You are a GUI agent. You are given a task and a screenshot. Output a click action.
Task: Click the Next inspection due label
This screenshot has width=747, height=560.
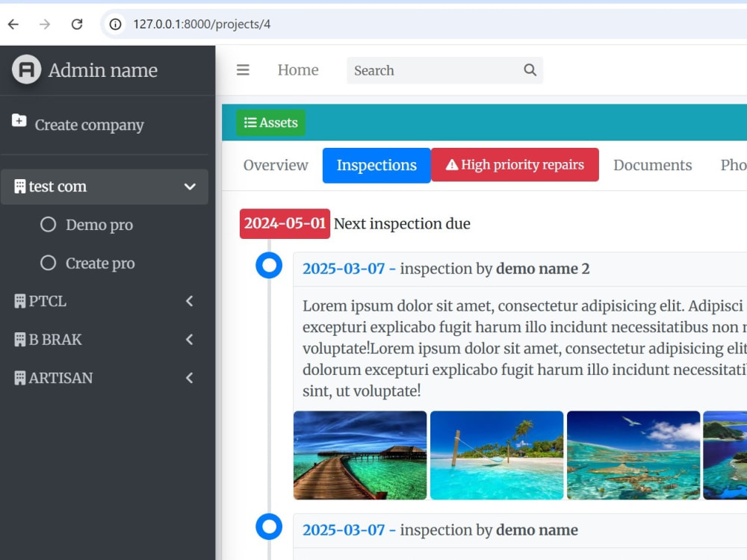[402, 224]
